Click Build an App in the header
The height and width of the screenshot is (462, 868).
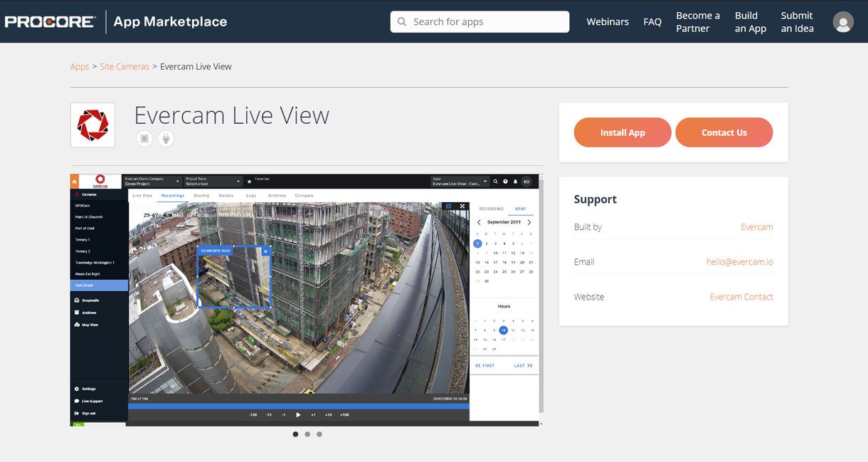click(751, 22)
